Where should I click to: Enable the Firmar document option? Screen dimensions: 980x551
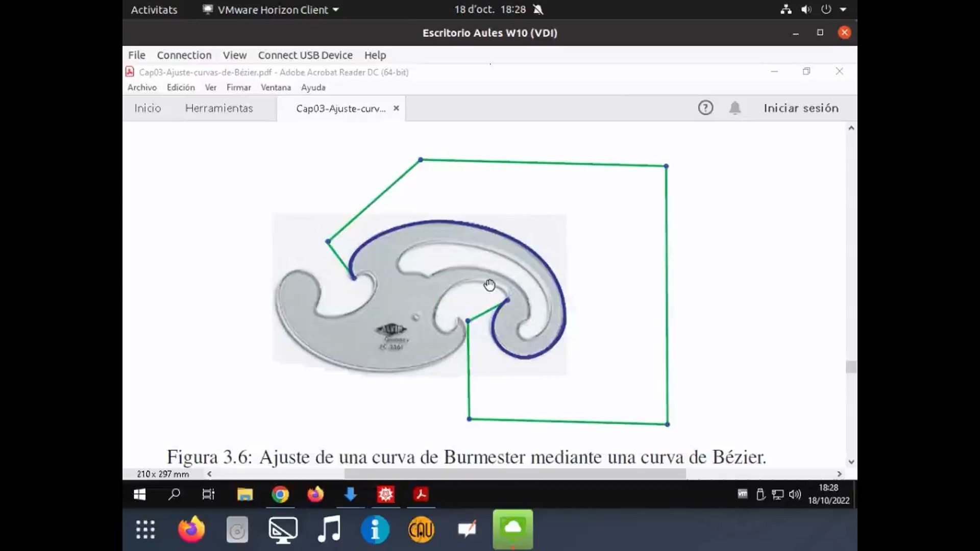coord(238,87)
